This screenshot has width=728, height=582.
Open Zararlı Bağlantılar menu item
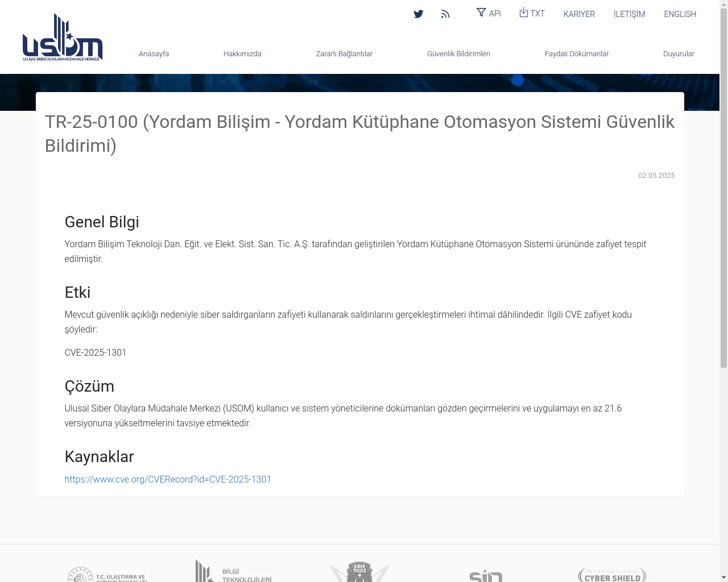(344, 54)
